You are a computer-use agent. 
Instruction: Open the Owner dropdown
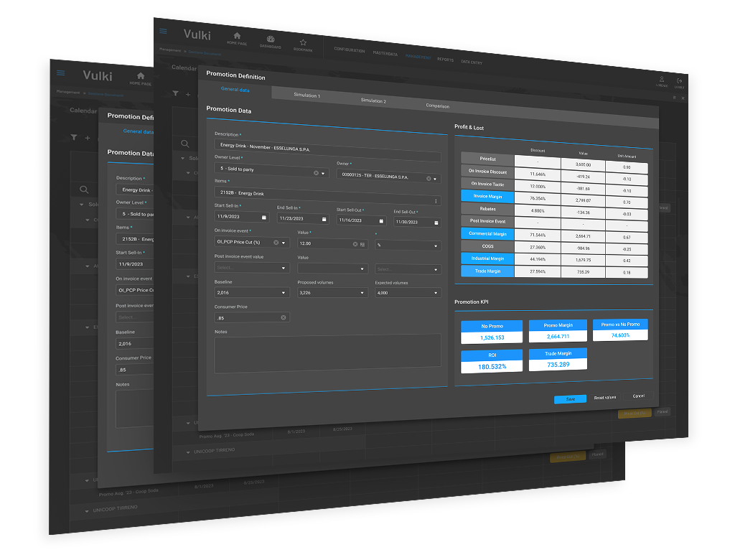435,179
